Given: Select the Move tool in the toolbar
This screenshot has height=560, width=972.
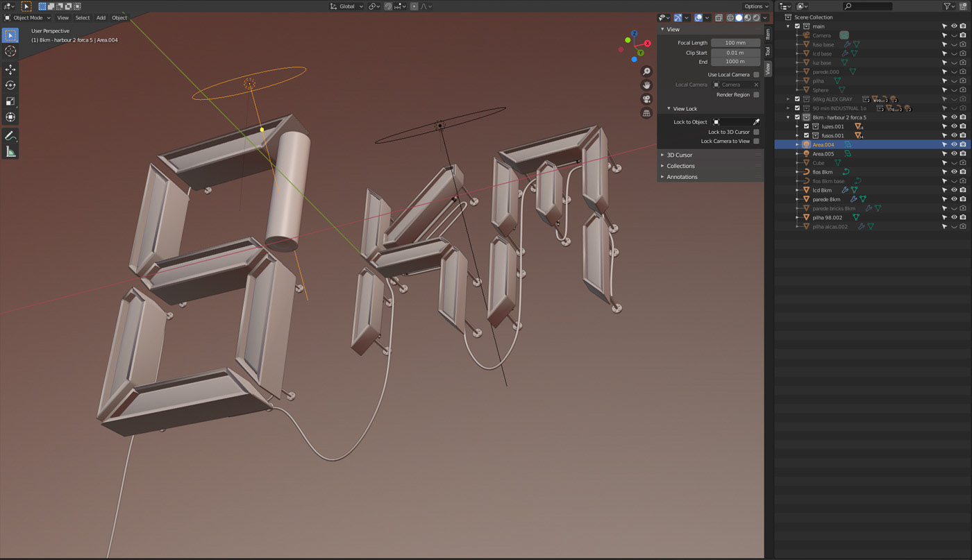Looking at the screenshot, I should click(10, 69).
